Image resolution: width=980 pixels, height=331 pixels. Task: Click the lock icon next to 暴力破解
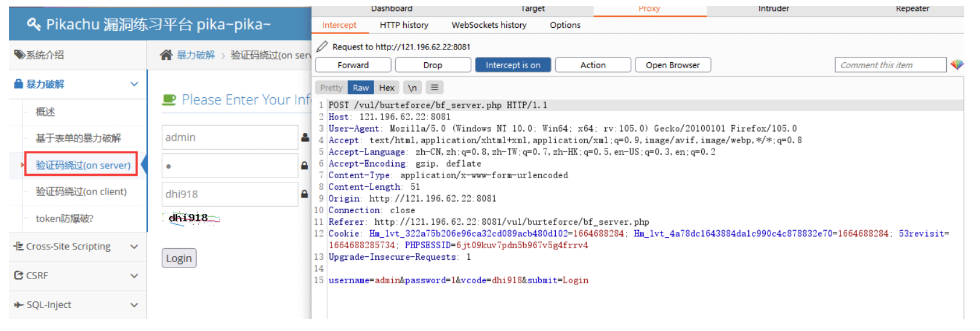tap(19, 84)
